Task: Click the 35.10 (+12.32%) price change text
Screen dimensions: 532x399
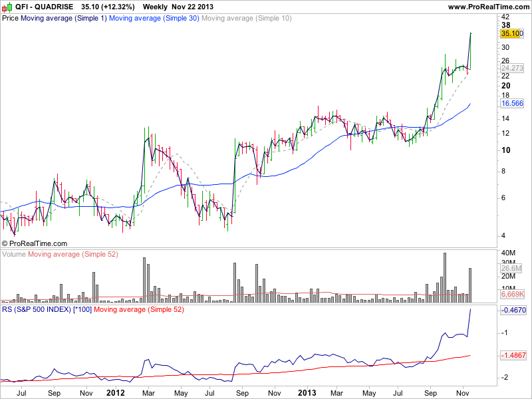Action: pos(108,7)
